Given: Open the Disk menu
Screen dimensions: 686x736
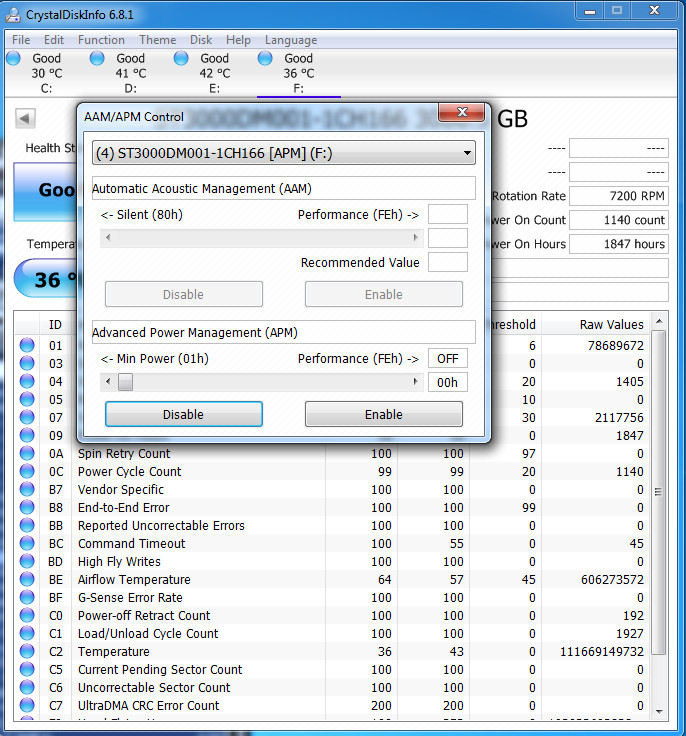Looking at the screenshot, I should coord(201,40).
